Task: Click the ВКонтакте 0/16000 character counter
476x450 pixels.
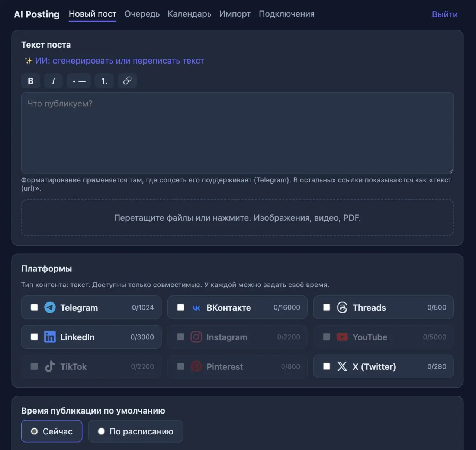Action: [x=287, y=307]
